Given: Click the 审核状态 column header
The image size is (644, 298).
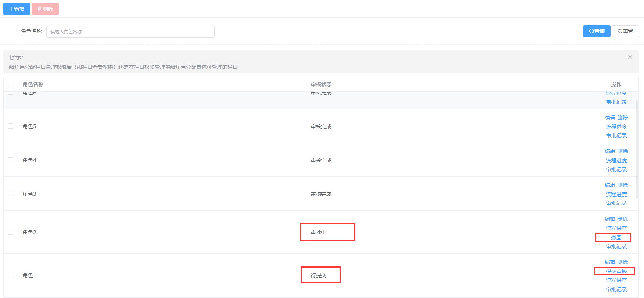Looking at the screenshot, I should pyautogui.click(x=321, y=84).
